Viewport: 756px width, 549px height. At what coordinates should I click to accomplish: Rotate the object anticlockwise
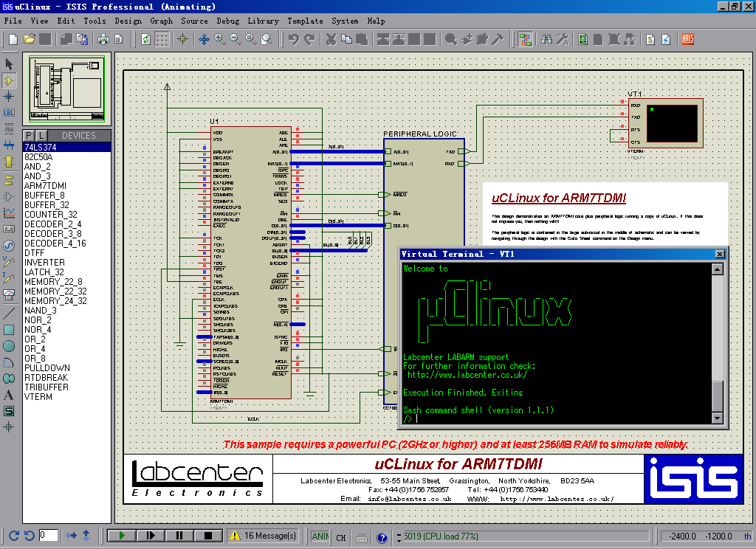click(29, 536)
